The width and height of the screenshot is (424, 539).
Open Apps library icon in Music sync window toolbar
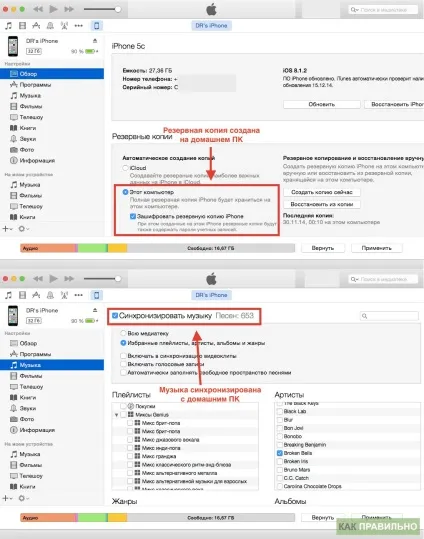pyautogui.click(x=36, y=295)
